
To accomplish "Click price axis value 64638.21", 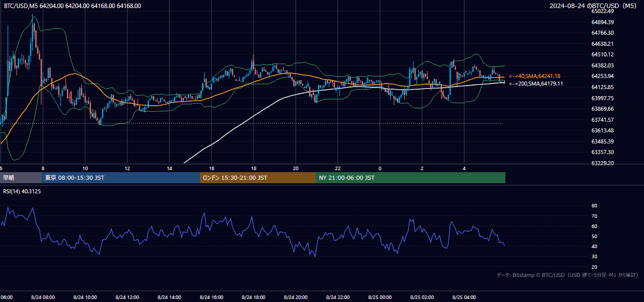I will [x=603, y=44].
